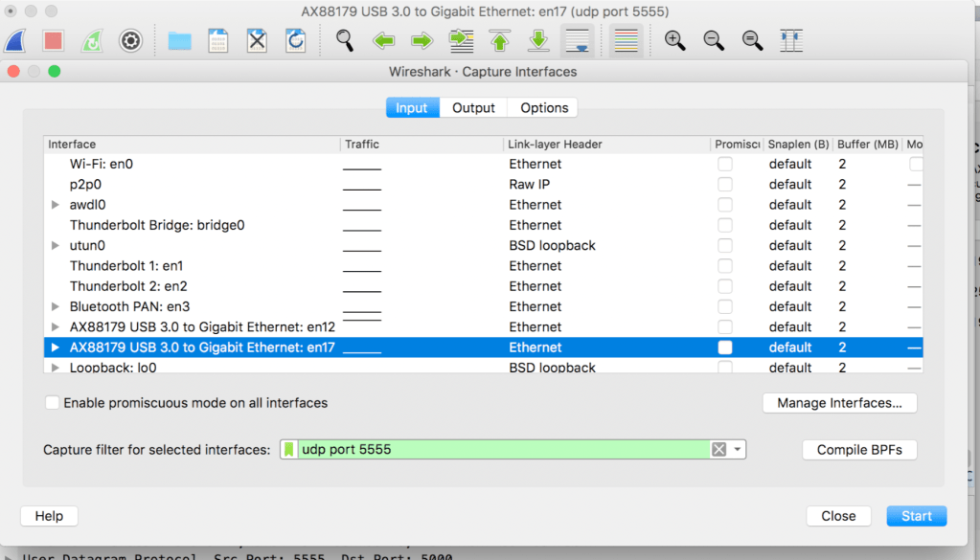Toggle packet list colorize icon
The height and width of the screenshot is (560, 980).
tap(626, 40)
